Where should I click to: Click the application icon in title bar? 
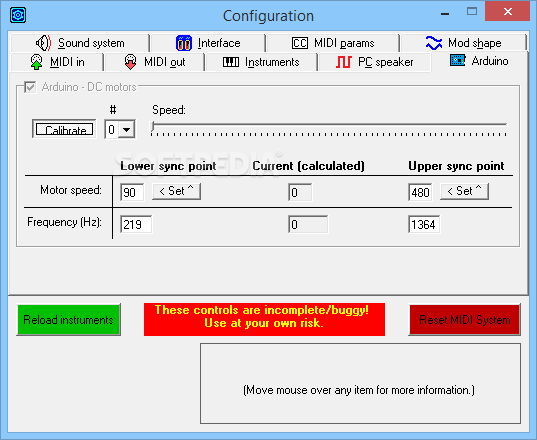pyautogui.click(x=18, y=15)
